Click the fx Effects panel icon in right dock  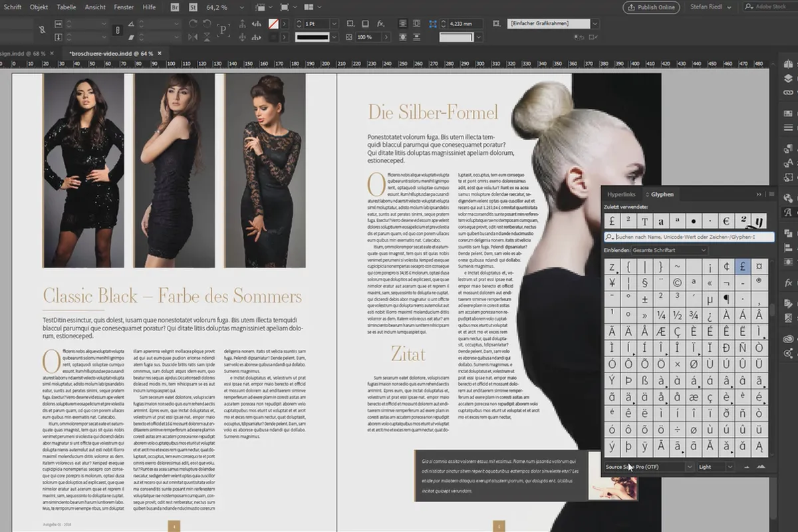(789, 283)
